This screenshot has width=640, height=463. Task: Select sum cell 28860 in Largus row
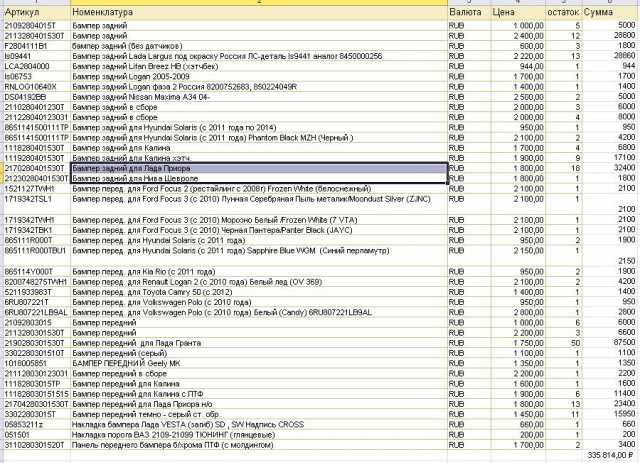610,56
